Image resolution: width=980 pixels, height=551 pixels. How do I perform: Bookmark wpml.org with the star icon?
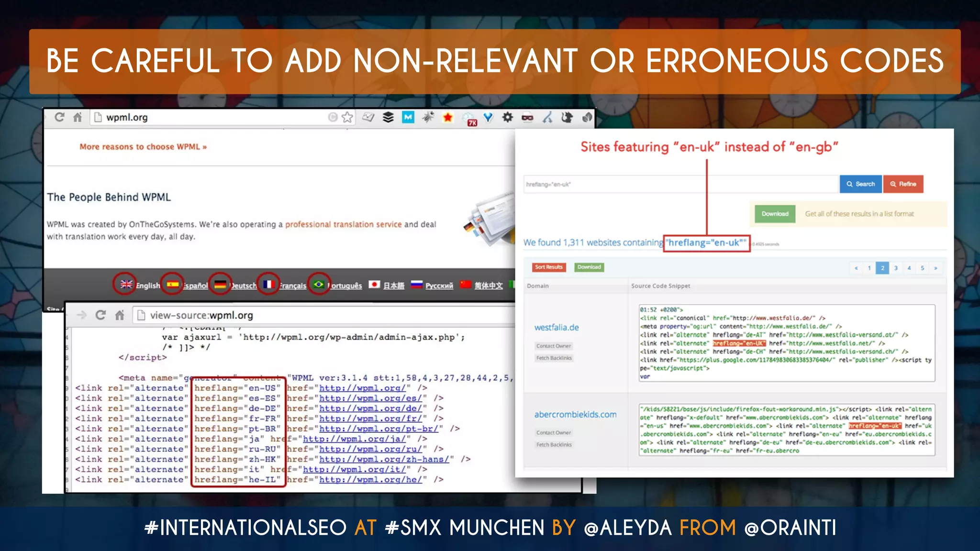347,117
